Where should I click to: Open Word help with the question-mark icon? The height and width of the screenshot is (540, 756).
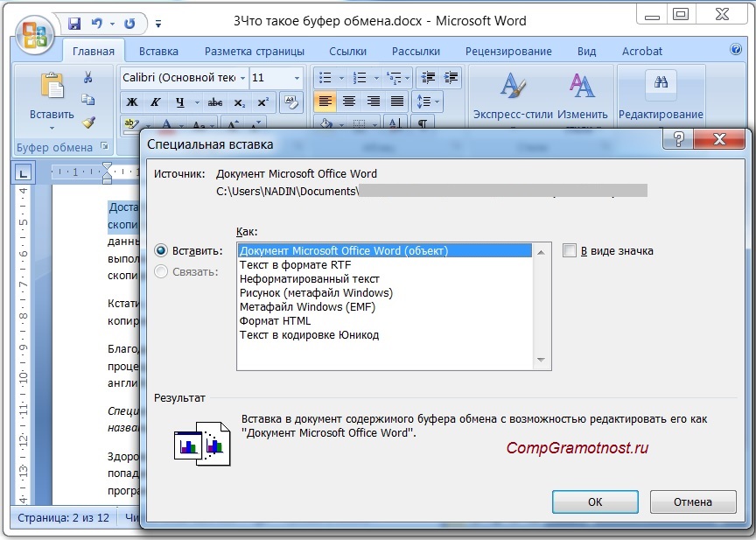tap(736, 49)
